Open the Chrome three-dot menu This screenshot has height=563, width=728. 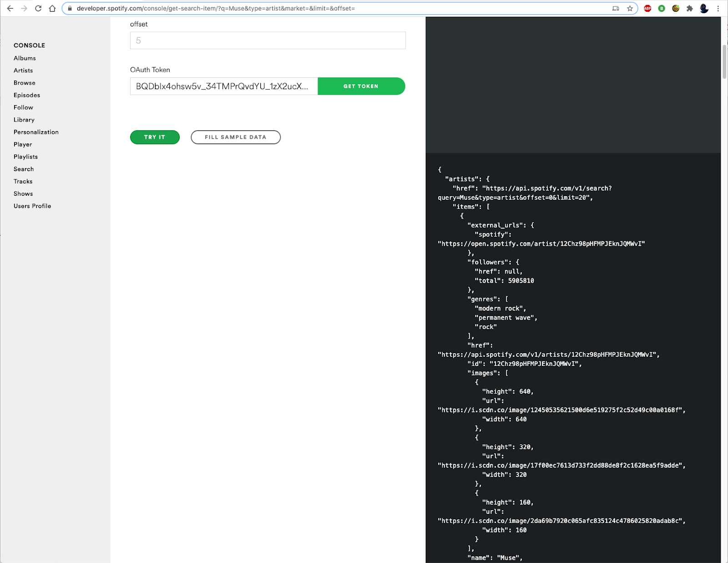[x=718, y=8]
